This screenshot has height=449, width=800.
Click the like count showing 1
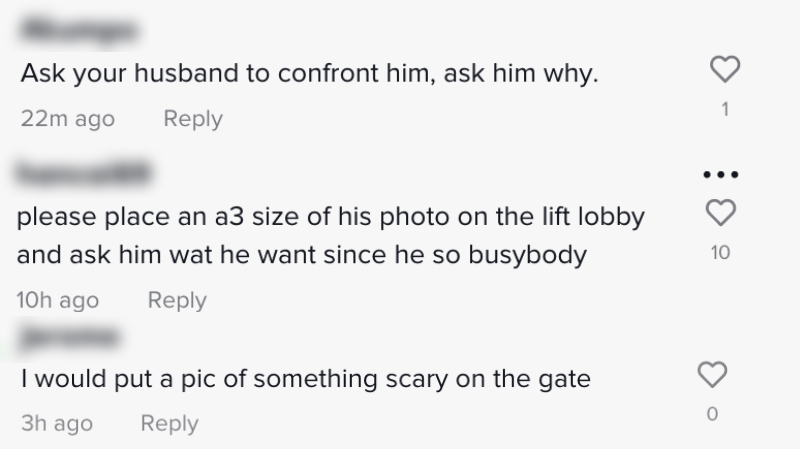(x=723, y=110)
